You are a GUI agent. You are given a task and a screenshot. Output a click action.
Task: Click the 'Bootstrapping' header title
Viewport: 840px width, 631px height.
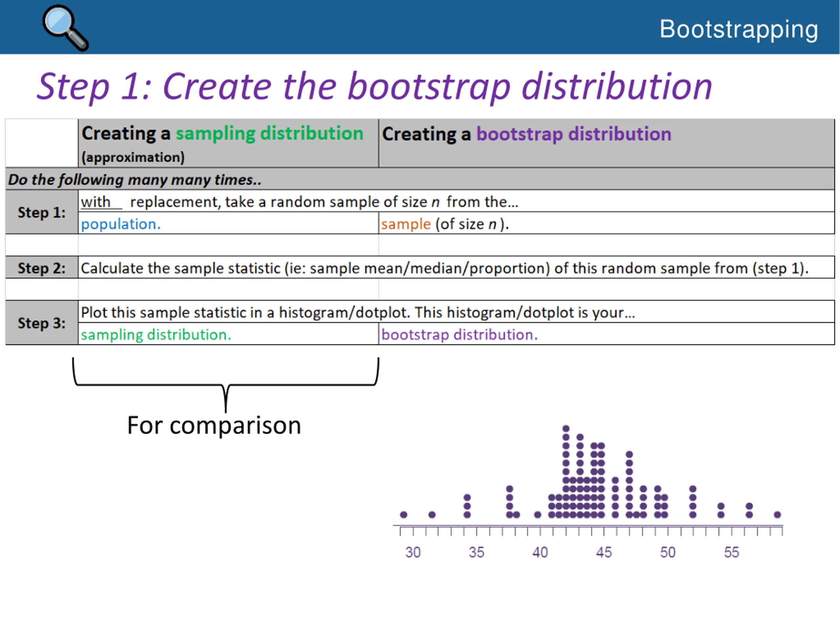(x=739, y=30)
